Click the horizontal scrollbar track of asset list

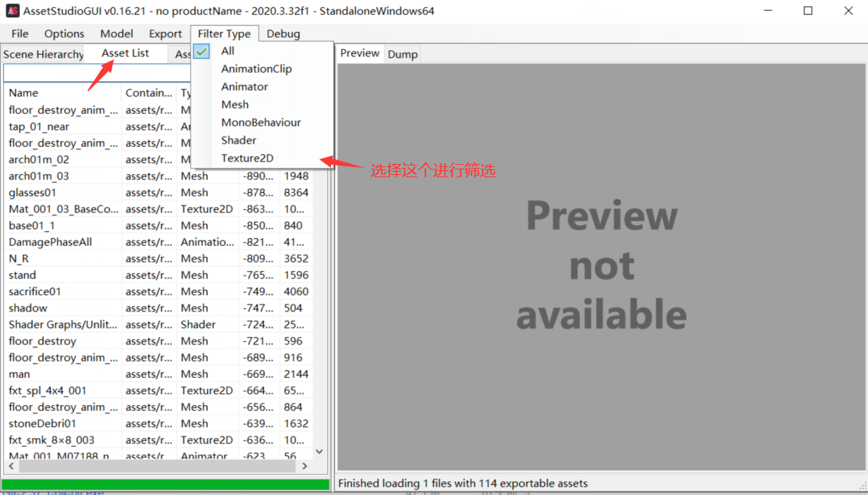[x=158, y=466]
